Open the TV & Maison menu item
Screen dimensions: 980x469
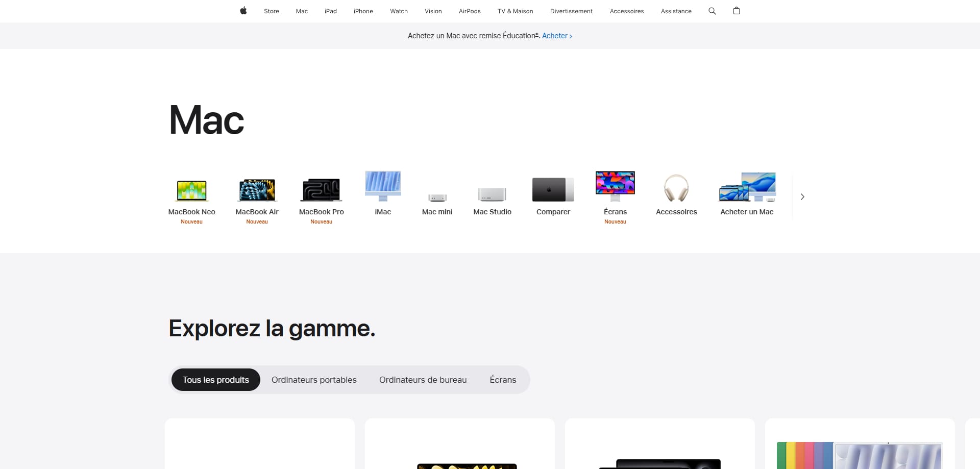click(x=515, y=11)
